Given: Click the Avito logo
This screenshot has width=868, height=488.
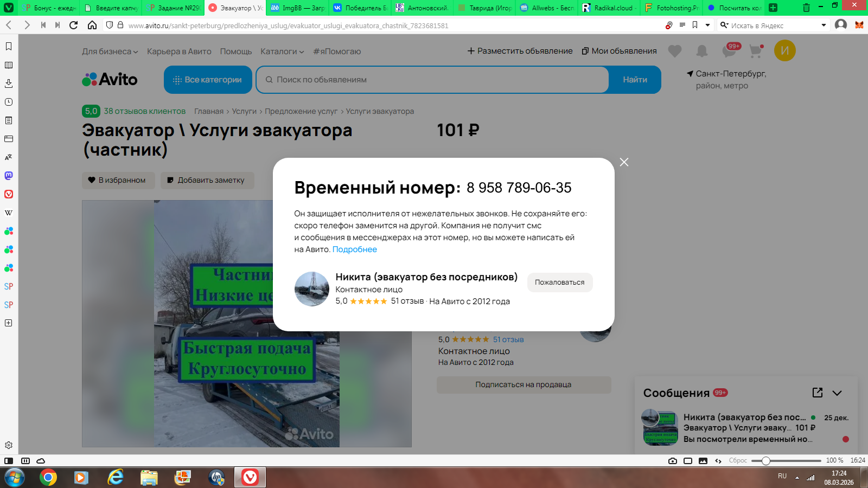Looking at the screenshot, I should coord(110,80).
